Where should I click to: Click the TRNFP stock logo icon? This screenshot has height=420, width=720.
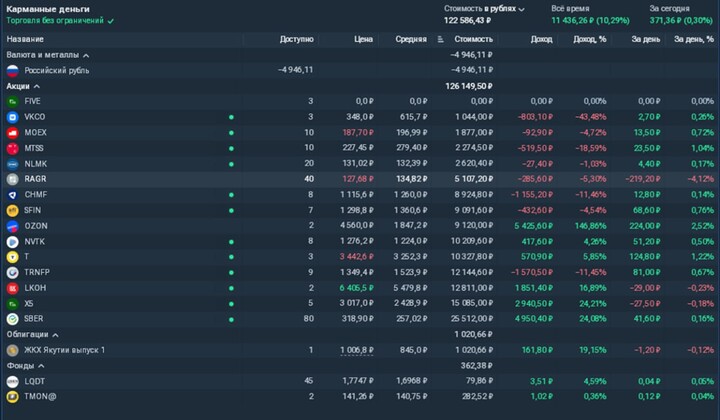12,272
